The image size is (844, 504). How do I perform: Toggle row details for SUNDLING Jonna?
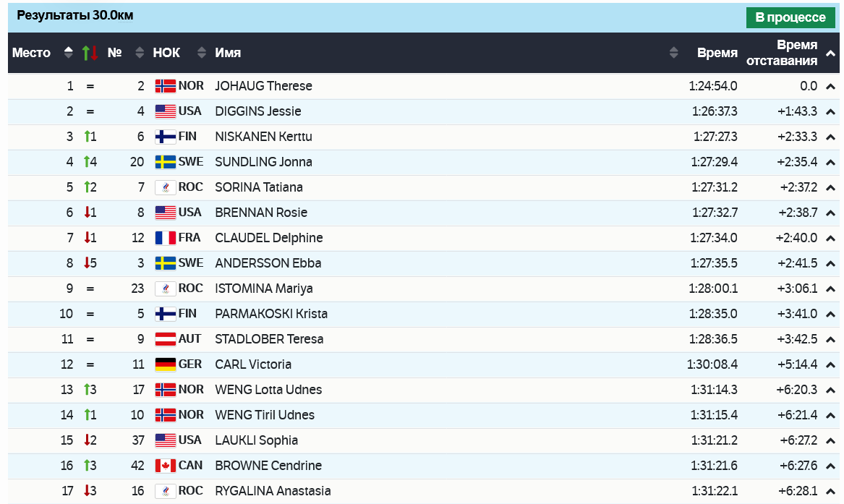[x=830, y=163]
